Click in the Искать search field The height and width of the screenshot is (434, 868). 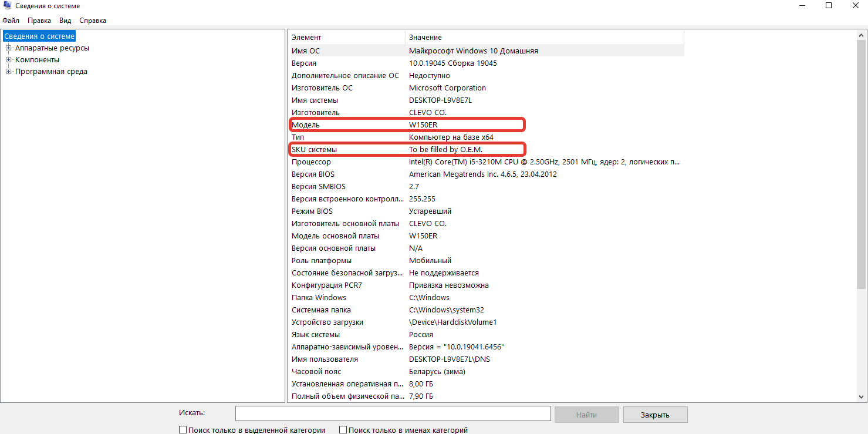click(x=393, y=414)
